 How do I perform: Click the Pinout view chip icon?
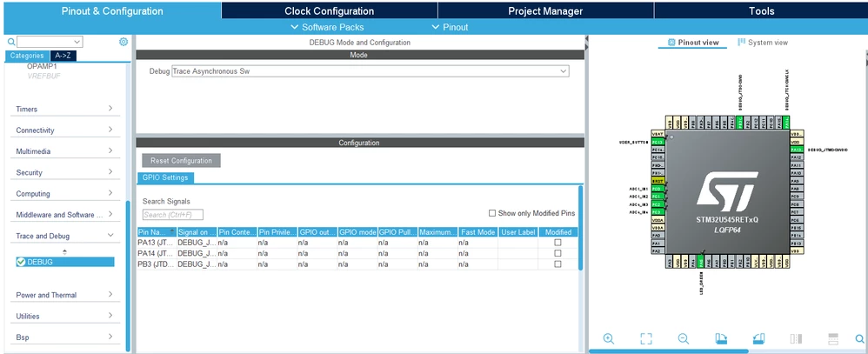(x=671, y=42)
